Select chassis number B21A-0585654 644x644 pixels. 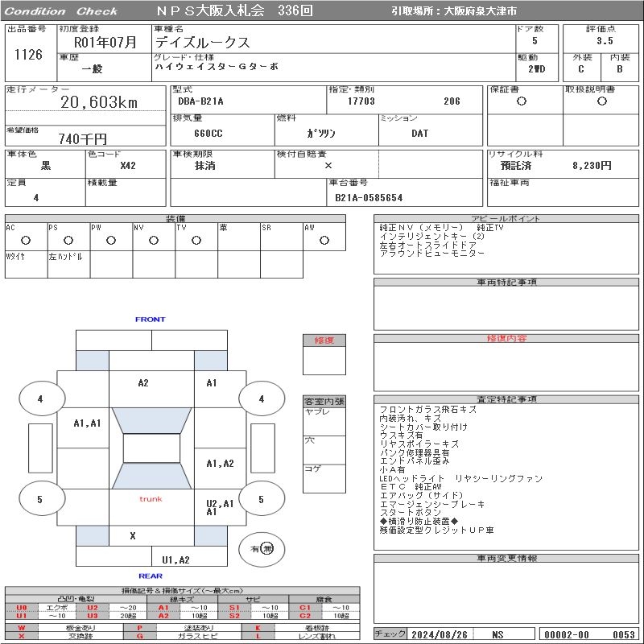369,198
